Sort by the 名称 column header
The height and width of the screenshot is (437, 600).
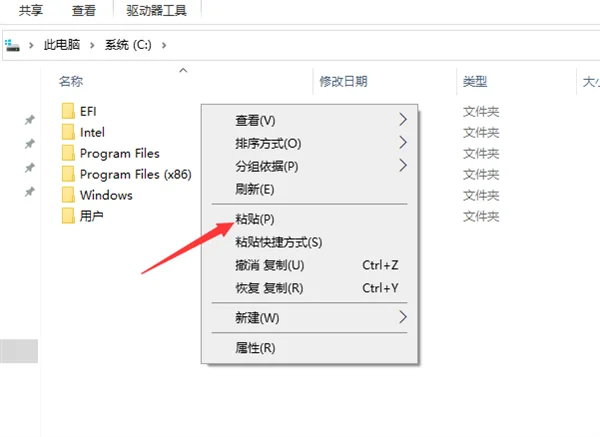click(71, 81)
